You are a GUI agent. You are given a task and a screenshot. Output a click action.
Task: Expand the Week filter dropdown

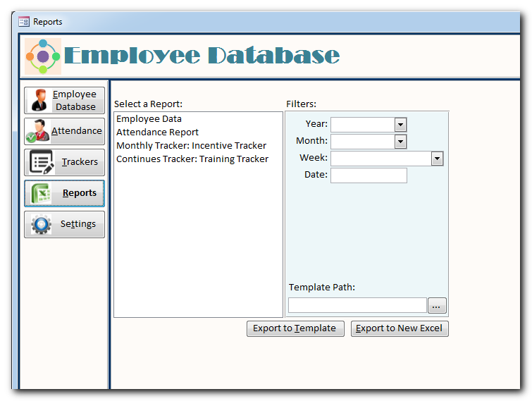coord(437,159)
